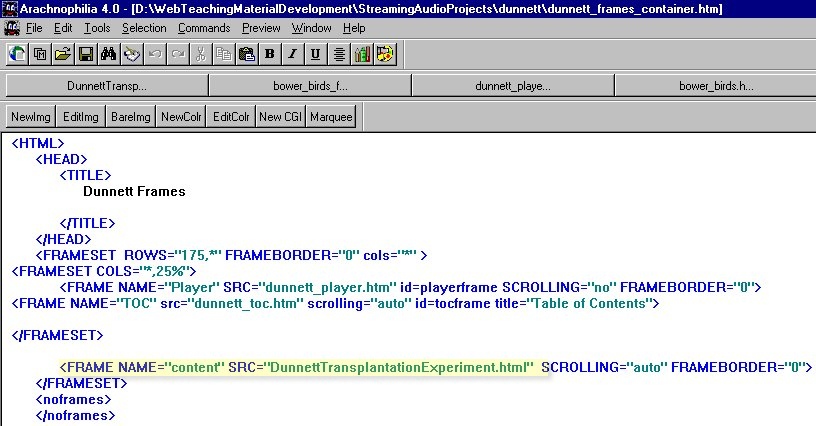Open the Commands menu
This screenshot has height=426, width=816.
[x=204, y=28]
